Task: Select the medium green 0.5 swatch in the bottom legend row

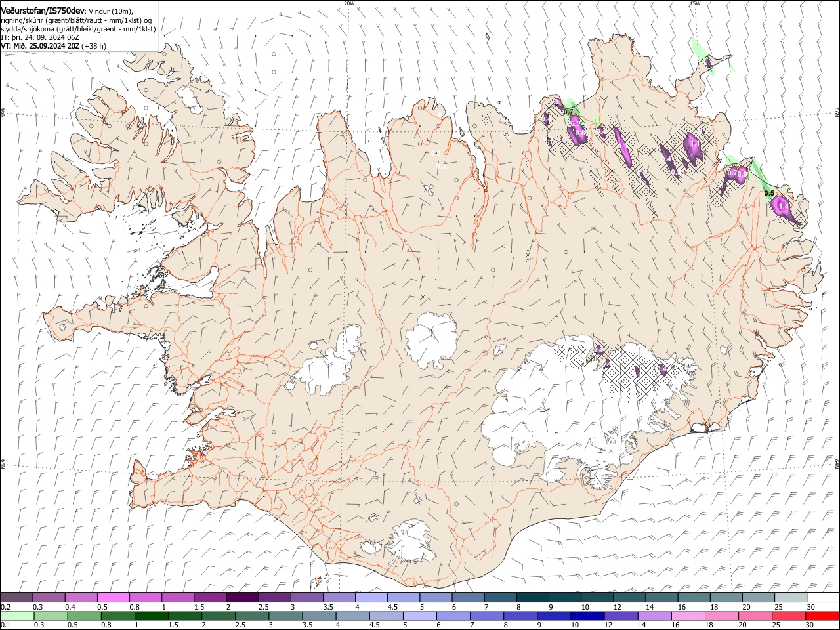Action: tap(84, 616)
